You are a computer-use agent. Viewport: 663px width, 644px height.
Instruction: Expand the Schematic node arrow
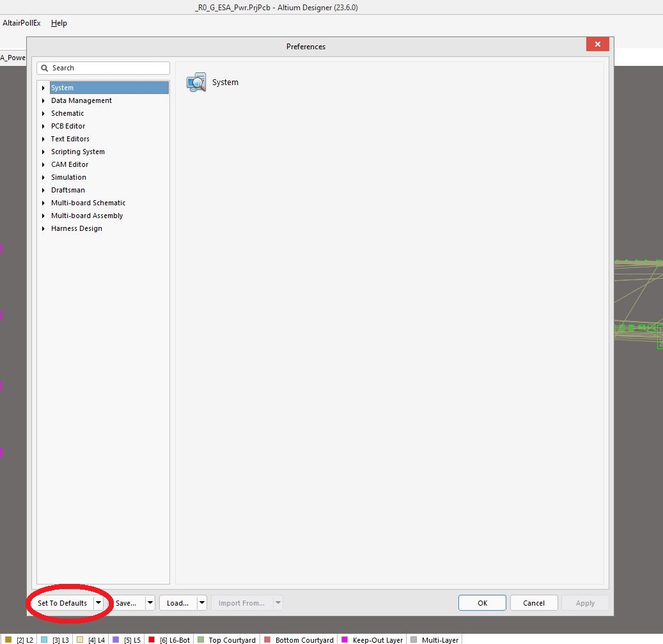[x=43, y=113]
